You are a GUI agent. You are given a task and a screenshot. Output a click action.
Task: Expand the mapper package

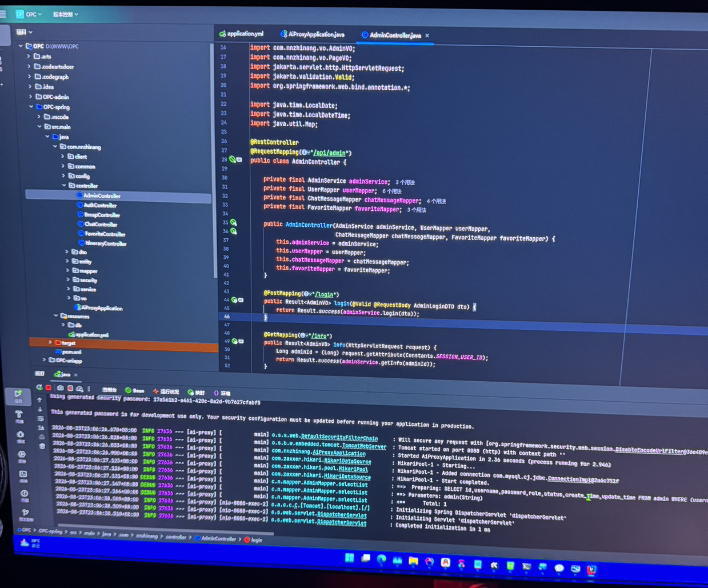pos(68,271)
